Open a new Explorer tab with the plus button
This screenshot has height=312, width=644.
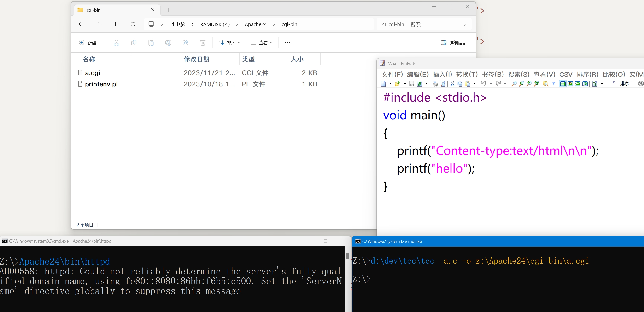coord(169,10)
